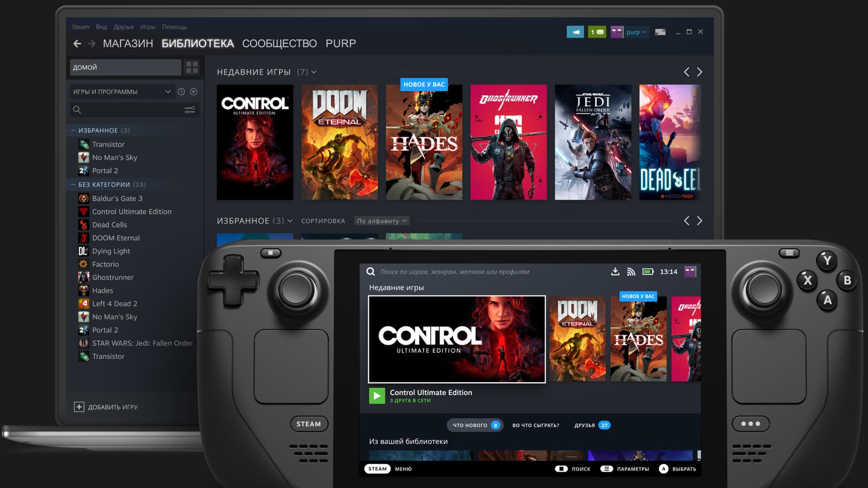
Task: Open the По алфавиту sorting dropdown
Action: (x=382, y=221)
